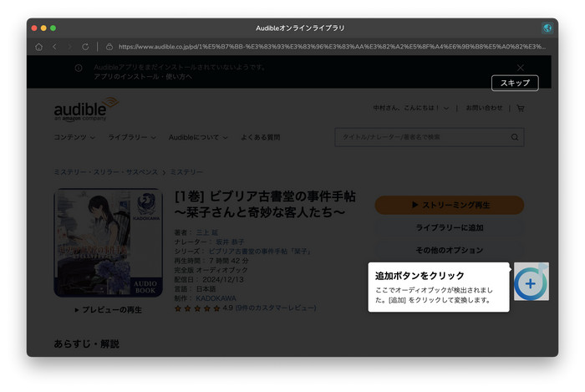
Task: Expand the Audibleについて menu
Action: click(198, 137)
